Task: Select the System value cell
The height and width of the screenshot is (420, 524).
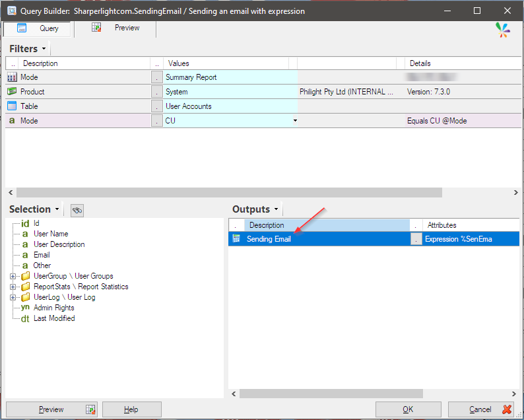Action: [230, 92]
